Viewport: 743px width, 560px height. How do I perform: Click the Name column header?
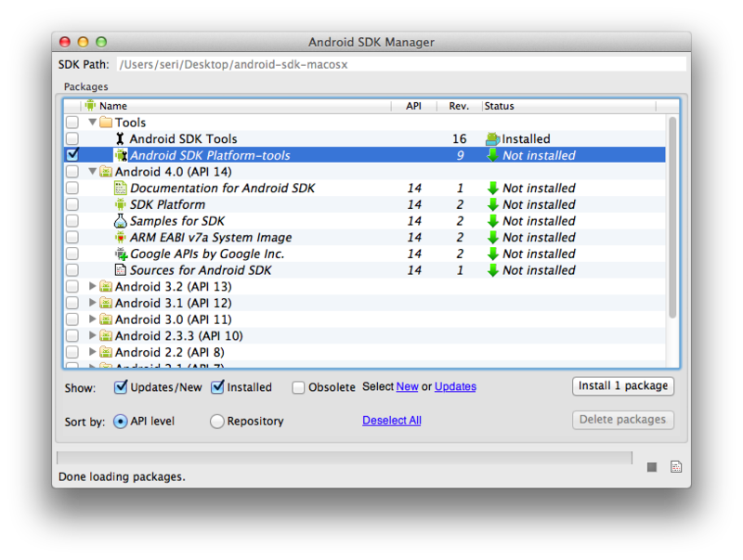tap(237, 106)
